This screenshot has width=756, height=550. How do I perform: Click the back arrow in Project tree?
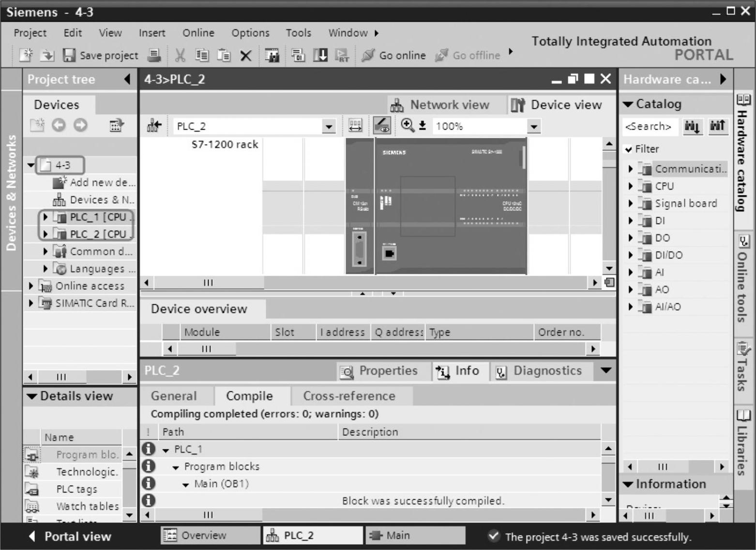(59, 125)
